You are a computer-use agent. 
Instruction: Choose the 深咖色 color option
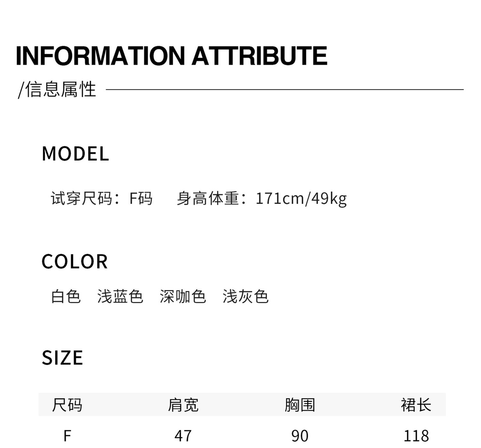(x=183, y=296)
